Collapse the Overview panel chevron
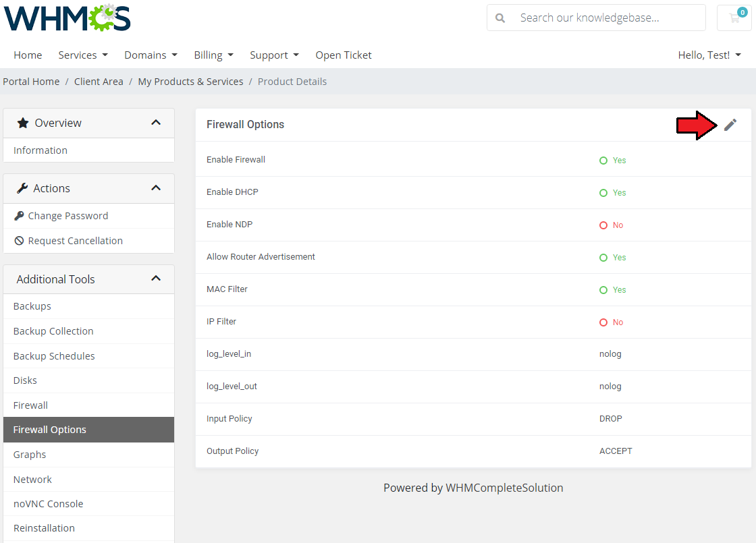 pyautogui.click(x=156, y=123)
